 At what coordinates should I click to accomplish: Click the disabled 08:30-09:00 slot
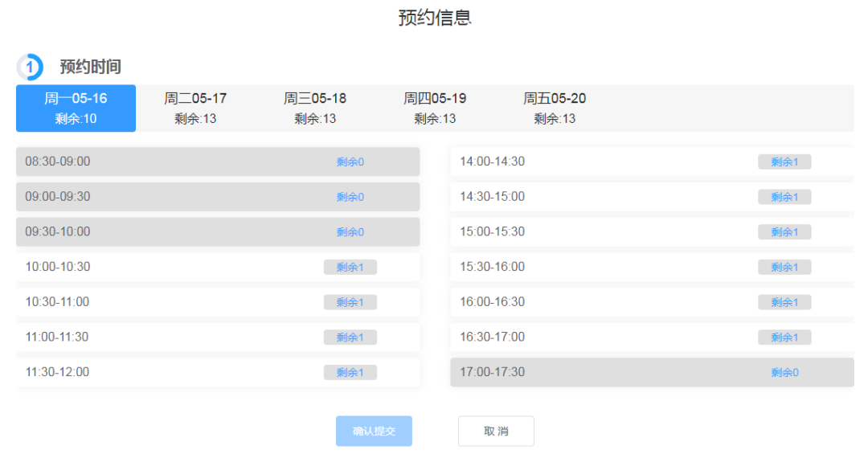[x=218, y=162]
